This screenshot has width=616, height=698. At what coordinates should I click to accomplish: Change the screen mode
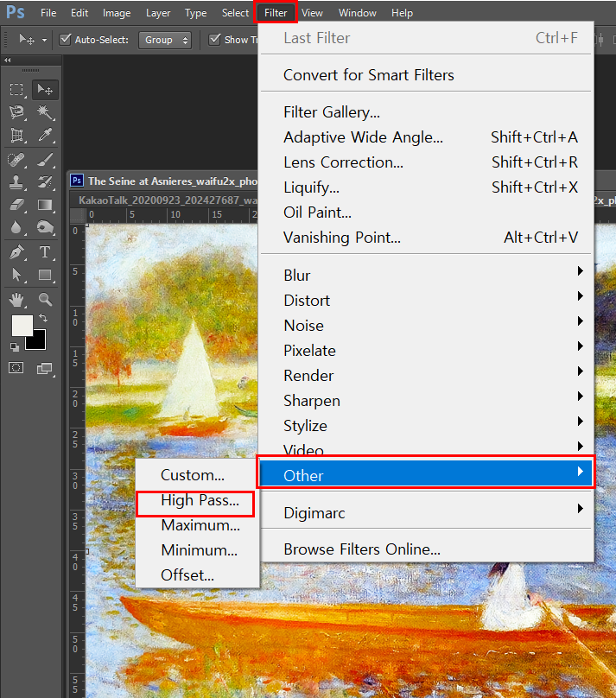(x=45, y=368)
